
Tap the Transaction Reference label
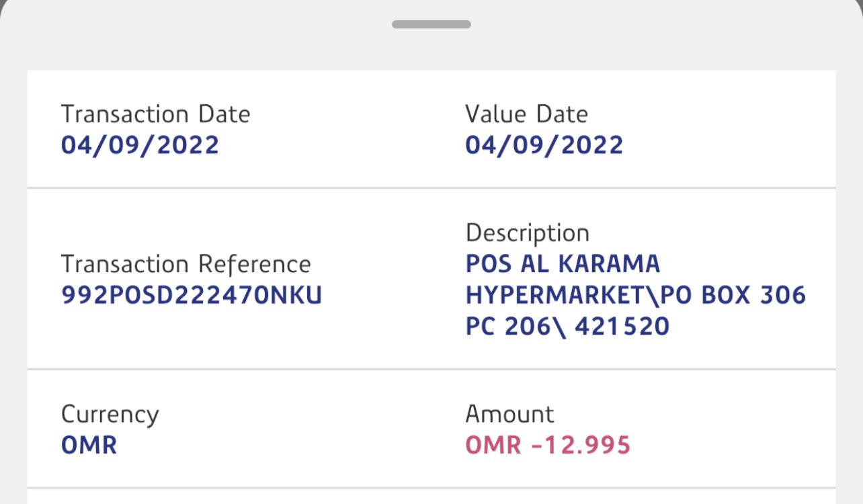186,264
